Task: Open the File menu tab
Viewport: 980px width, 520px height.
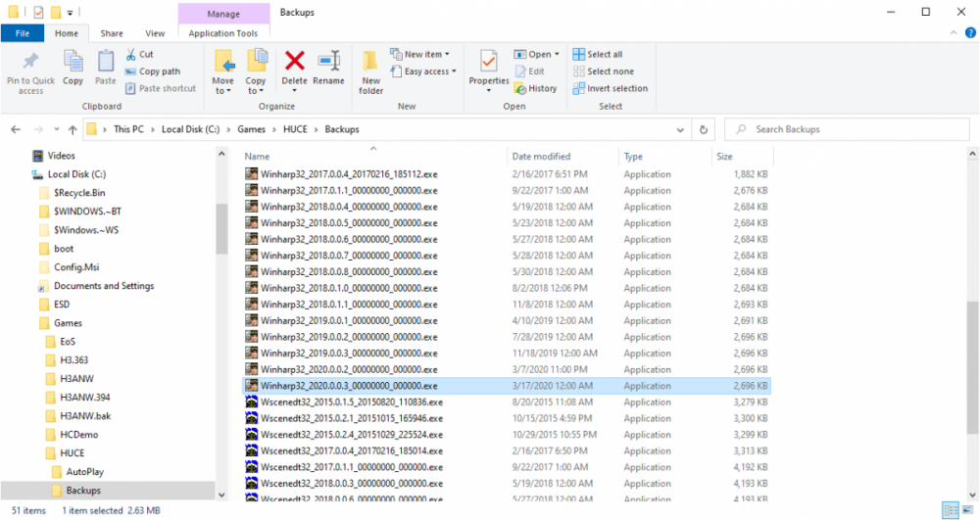Action: click(x=22, y=33)
